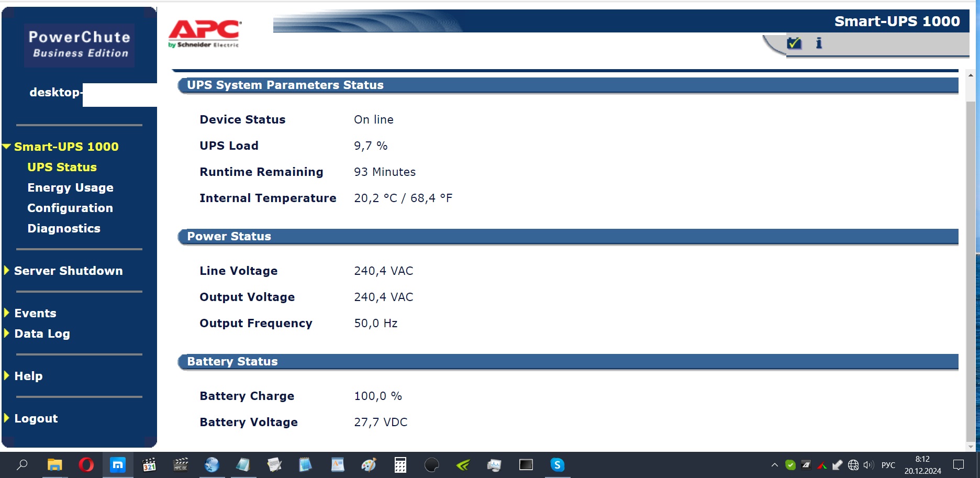
Task: Click the scrollbar up arrow
Action: tap(971, 75)
